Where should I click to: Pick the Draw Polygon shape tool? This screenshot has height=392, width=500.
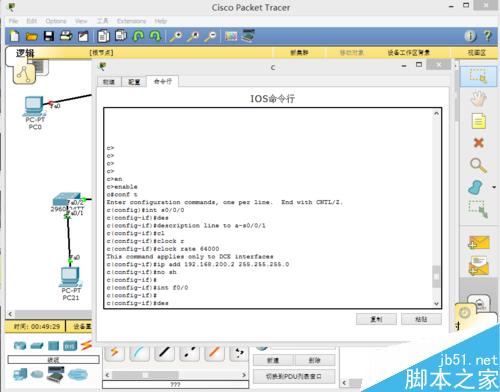click(476, 187)
